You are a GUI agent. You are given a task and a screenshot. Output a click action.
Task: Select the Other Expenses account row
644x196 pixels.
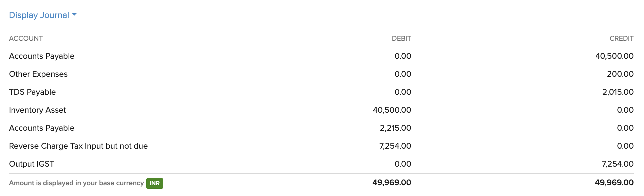[x=38, y=74]
